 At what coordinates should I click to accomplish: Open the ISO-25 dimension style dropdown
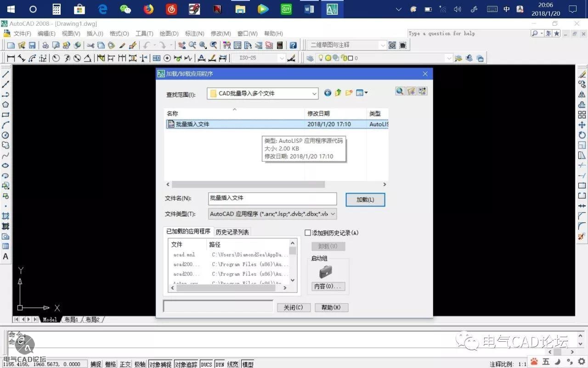coord(282,58)
